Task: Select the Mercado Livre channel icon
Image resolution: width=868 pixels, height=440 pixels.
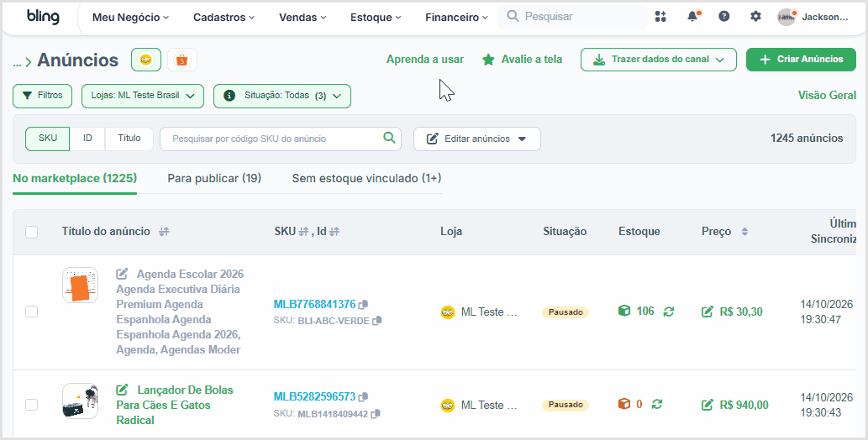Action: click(146, 60)
